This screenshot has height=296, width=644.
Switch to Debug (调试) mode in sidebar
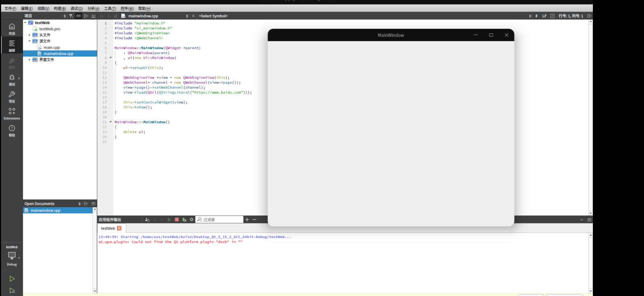(12, 80)
